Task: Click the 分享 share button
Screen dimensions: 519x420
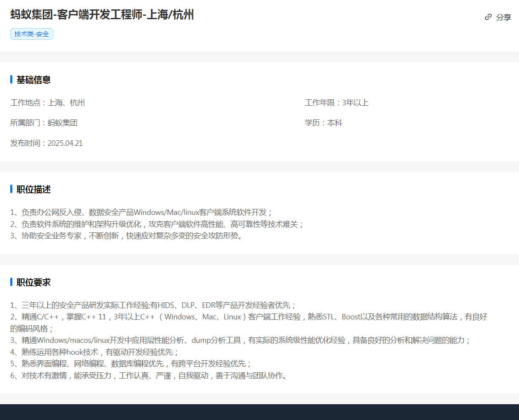Action: [498, 17]
